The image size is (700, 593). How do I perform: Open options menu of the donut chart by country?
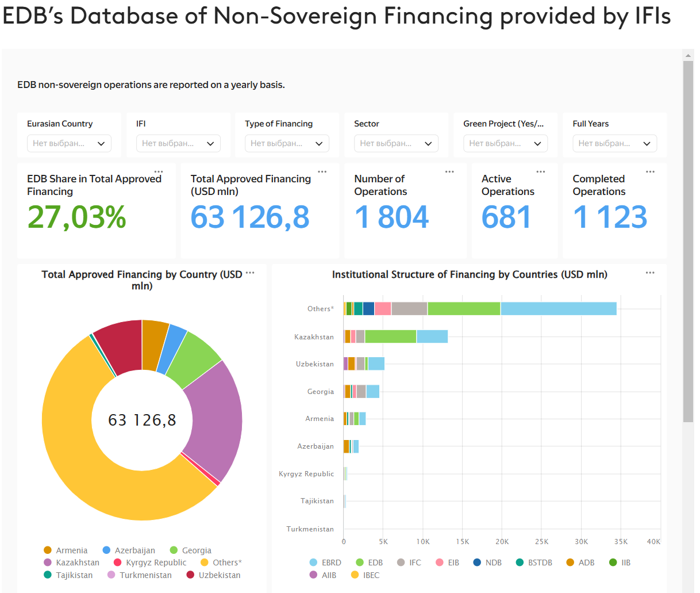point(250,273)
